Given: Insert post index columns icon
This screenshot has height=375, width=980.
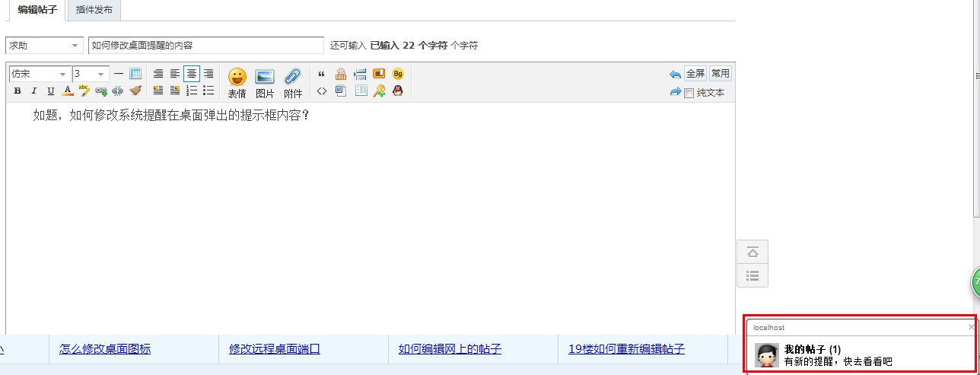Looking at the screenshot, I should pos(360,91).
